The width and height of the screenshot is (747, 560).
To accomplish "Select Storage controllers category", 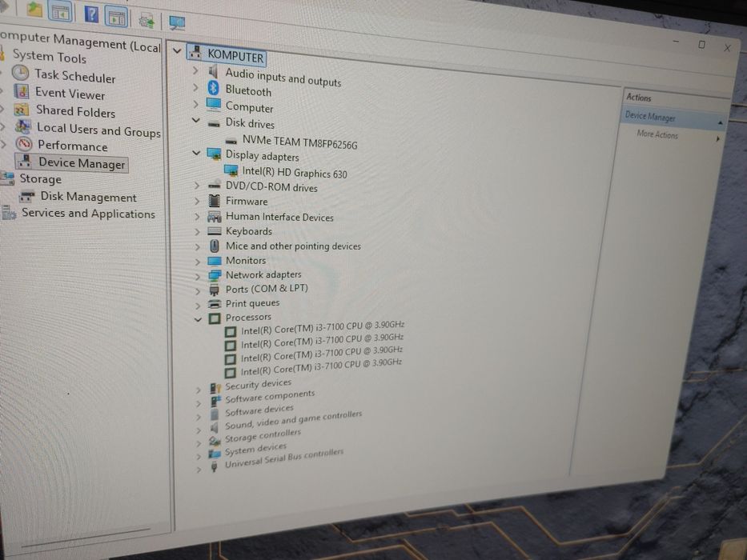I will tap(263, 435).
